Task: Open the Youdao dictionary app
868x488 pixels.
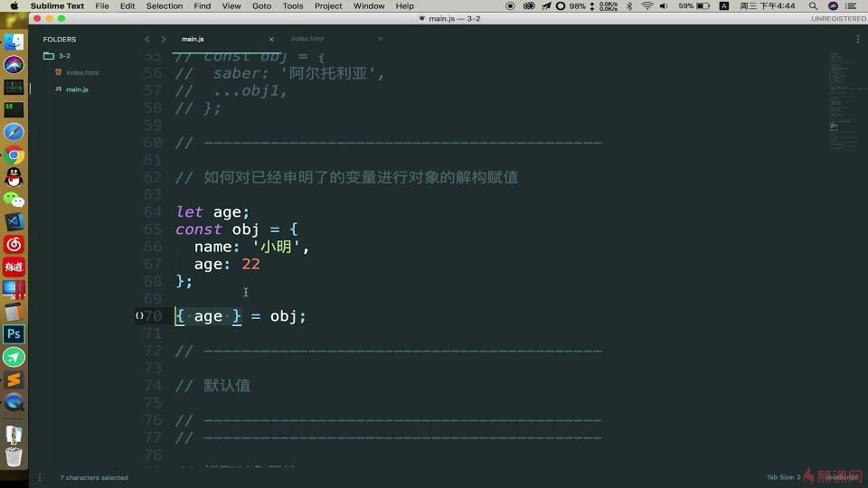Action: tap(14, 267)
